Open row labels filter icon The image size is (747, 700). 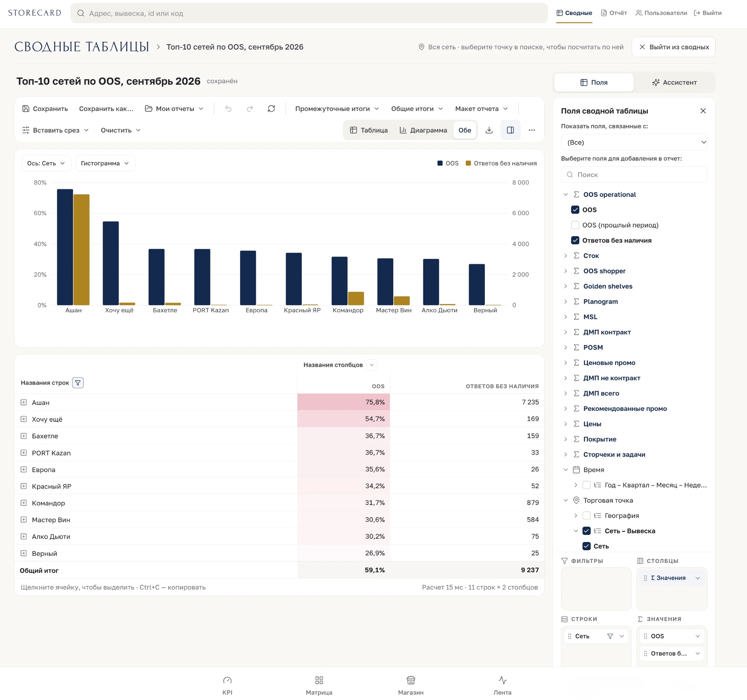click(x=78, y=382)
